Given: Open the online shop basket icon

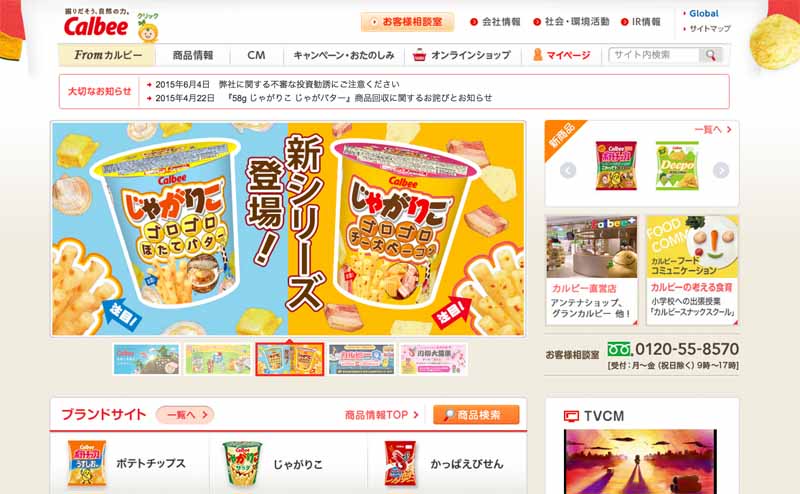Looking at the screenshot, I should (x=419, y=55).
